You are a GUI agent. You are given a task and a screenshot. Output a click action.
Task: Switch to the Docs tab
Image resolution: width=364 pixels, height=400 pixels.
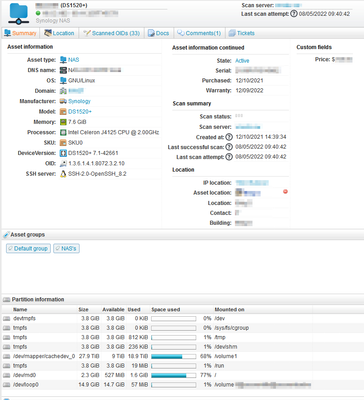pyautogui.click(x=159, y=33)
